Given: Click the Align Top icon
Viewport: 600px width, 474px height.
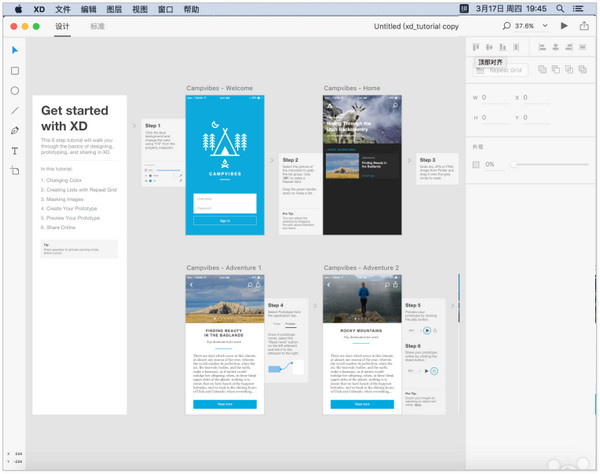Looking at the screenshot, I should pos(476,47).
